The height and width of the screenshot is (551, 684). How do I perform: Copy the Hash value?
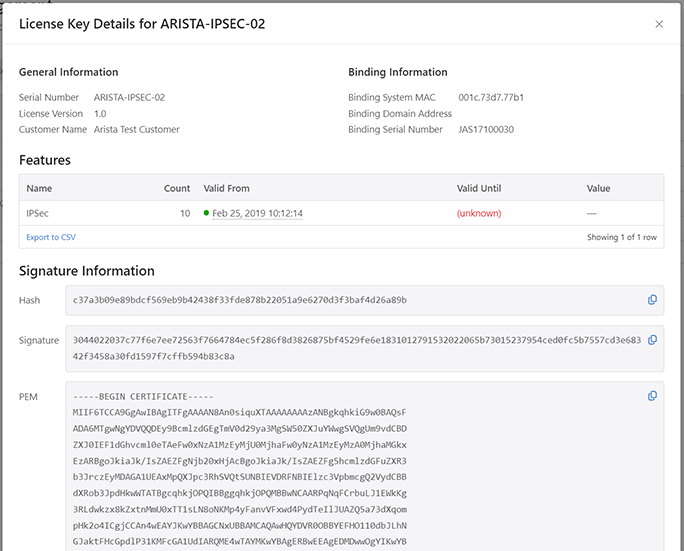click(x=652, y=300)
